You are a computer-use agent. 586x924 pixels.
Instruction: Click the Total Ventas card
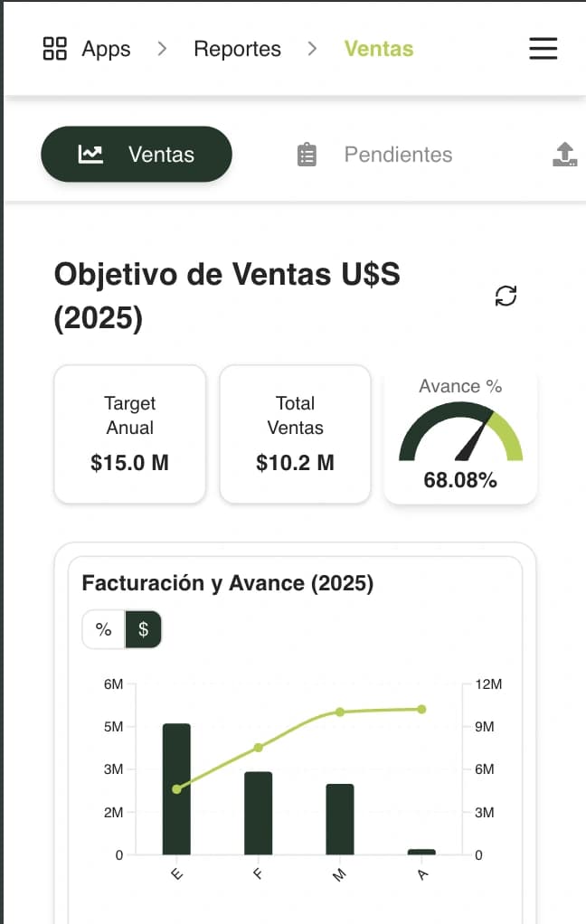coord(296,434)
